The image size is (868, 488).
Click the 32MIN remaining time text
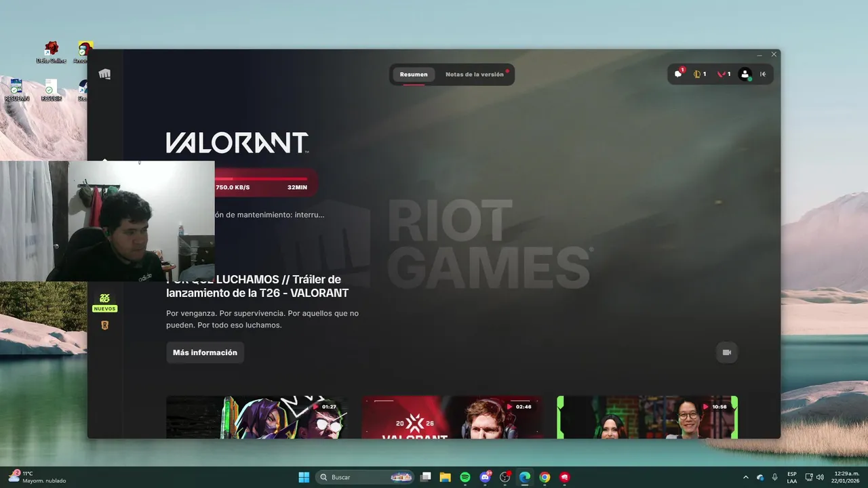coord(297,187)
